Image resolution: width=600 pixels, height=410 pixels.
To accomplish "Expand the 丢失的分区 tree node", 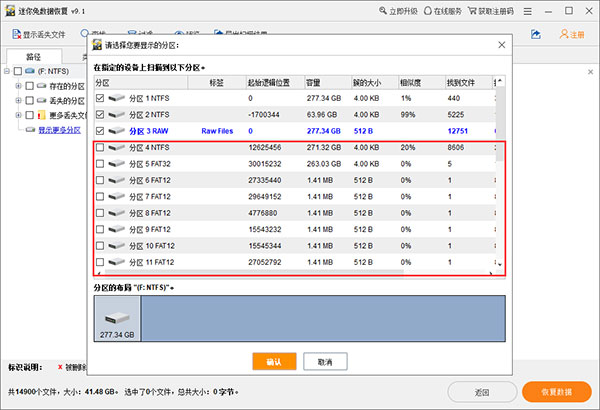I will [x=20, y=101].
